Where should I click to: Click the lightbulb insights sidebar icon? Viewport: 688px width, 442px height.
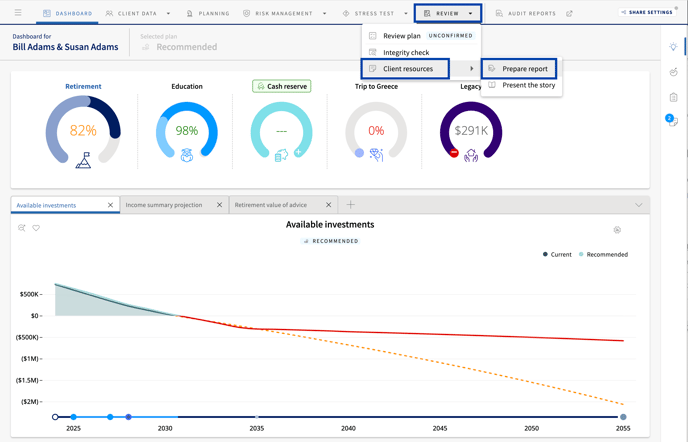click(x=673, y=47)
